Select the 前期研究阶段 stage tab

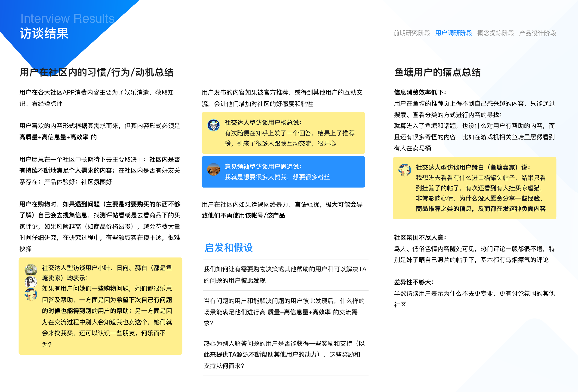412,33
